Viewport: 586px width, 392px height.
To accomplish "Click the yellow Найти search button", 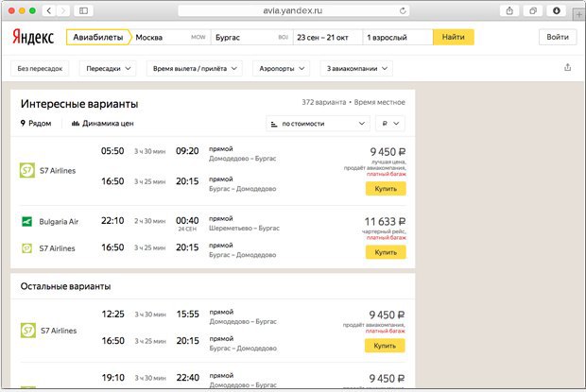I will 454,38.
